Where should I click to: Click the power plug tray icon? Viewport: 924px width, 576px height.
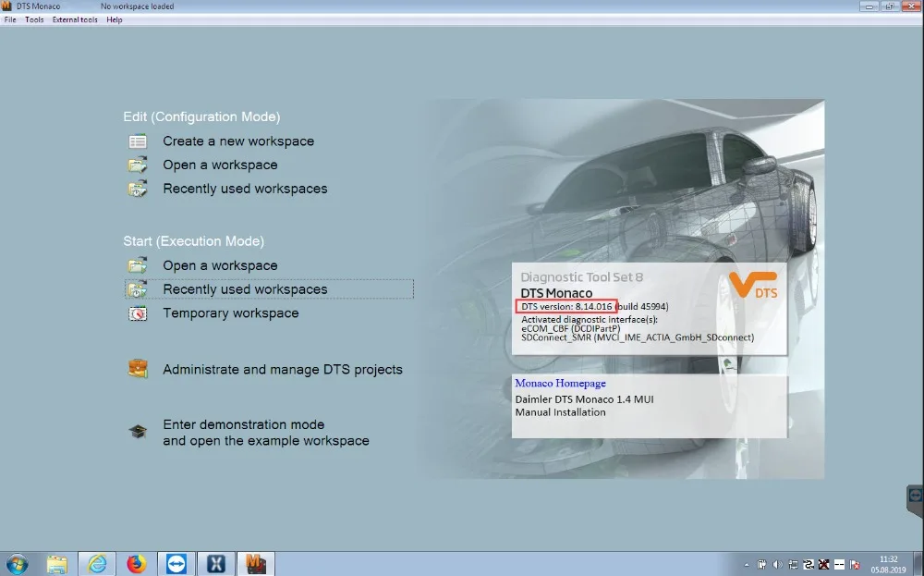pos(762,565)
